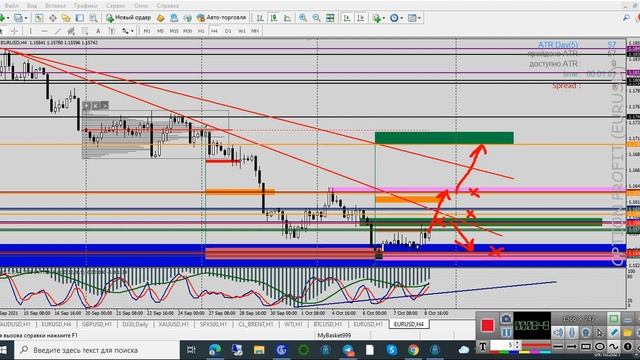640x360 pixels.
Task: Expand the indicators list dropdown
Action: point(383,18)
